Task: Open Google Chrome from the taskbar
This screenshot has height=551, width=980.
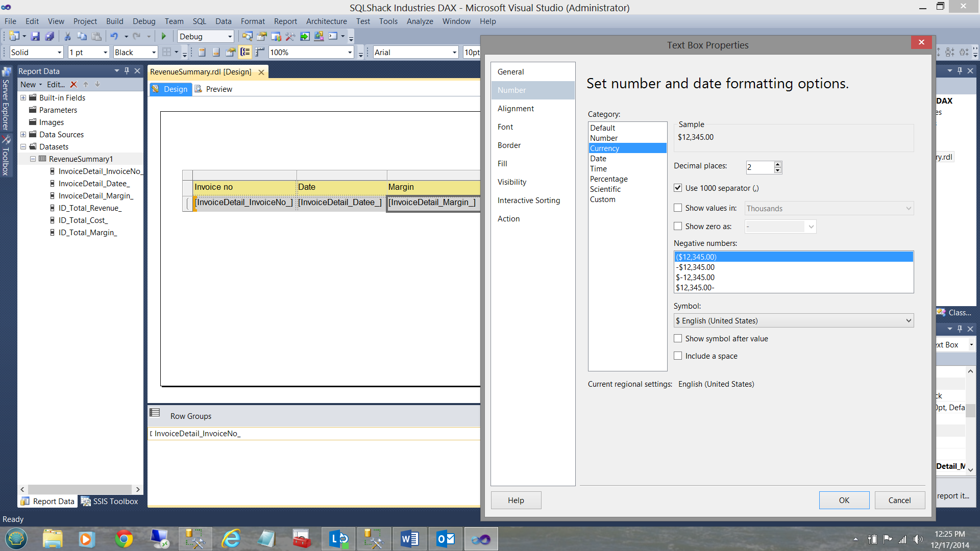Action: tap(124, 539)
